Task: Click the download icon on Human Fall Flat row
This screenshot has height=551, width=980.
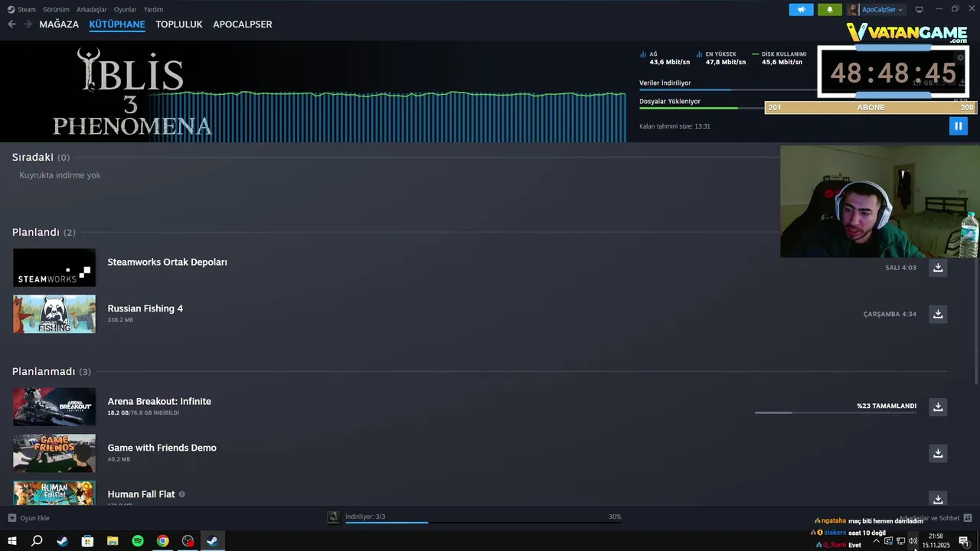Action: click(x=938, y=498)
